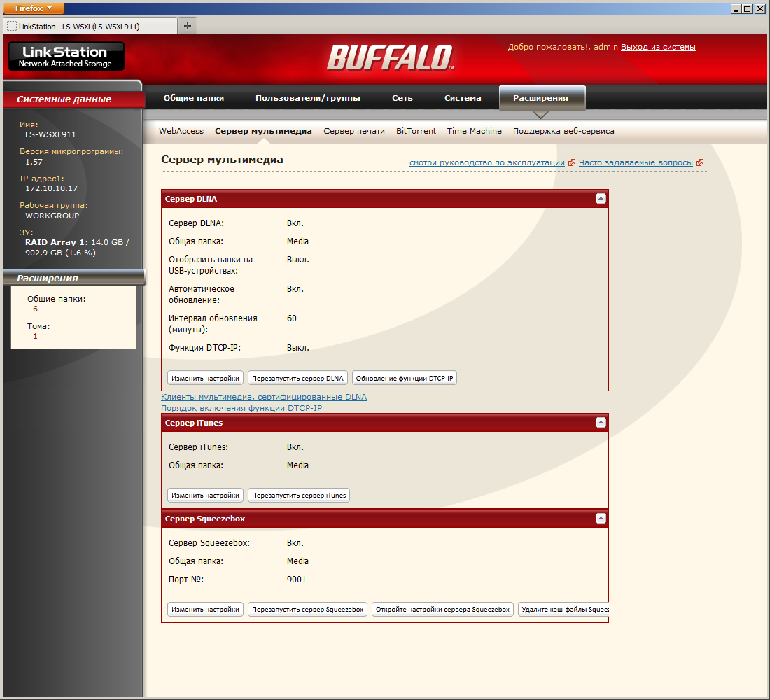Click the LinkStation Network Attached Storage logo
770x700 pixels.
point(66,56)
